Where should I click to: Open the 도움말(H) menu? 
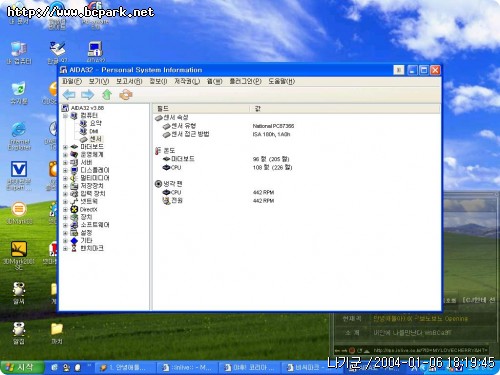(x=282, y=81)
